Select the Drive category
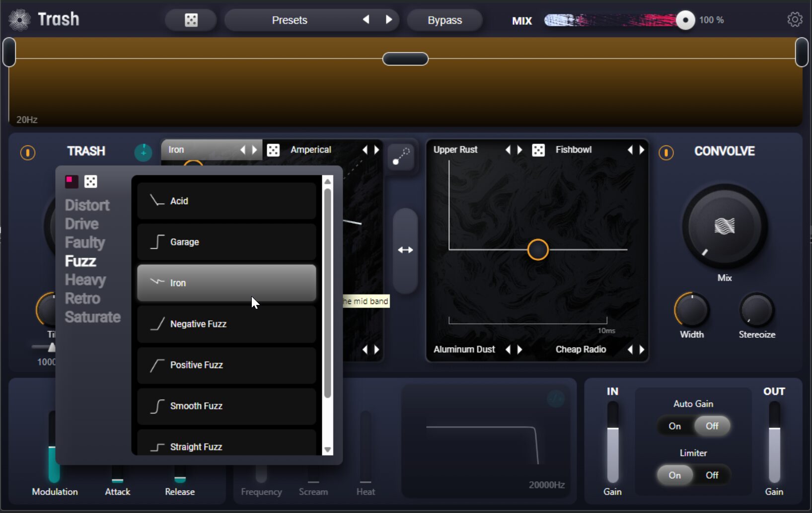Screen dimensions: 812x513 (82, 224)
